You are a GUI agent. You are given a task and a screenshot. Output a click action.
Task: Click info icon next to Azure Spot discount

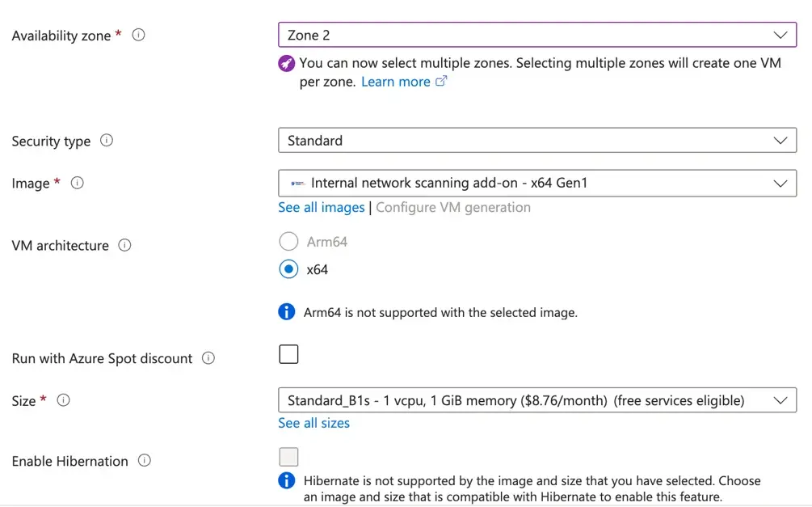(208, 358)
